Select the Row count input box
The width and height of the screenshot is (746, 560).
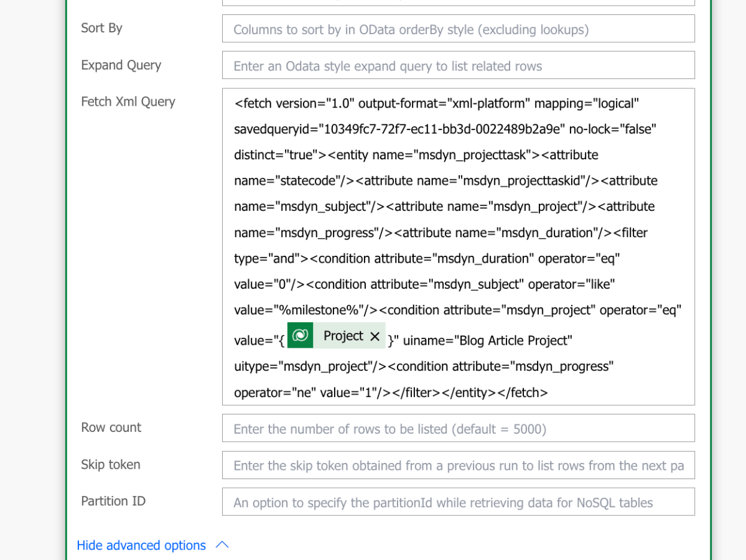458,429
